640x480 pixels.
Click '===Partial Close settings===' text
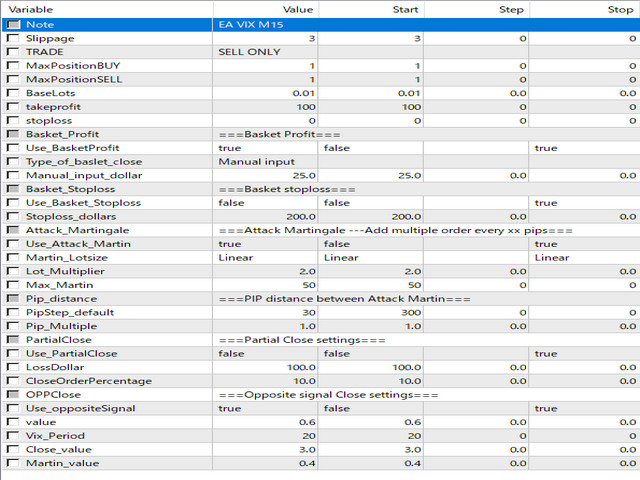pos(302,340)
